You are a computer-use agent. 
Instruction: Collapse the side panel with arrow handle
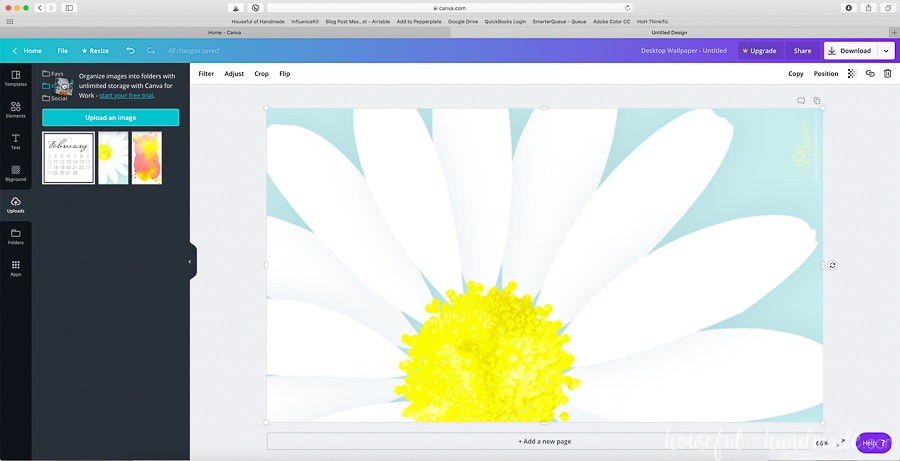coord(190,262)
